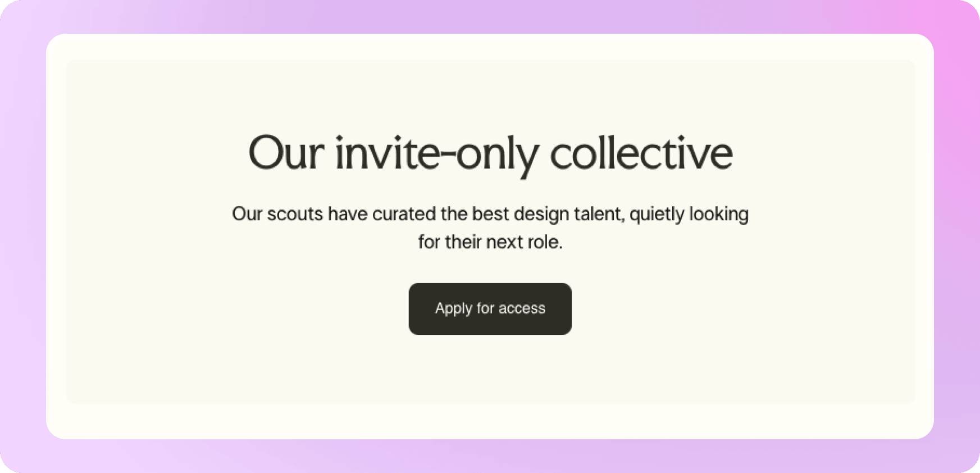The height and width of the screenshot is (473, 980).
Task: Click the Apply for access button
Action: [x=490, y=309]
